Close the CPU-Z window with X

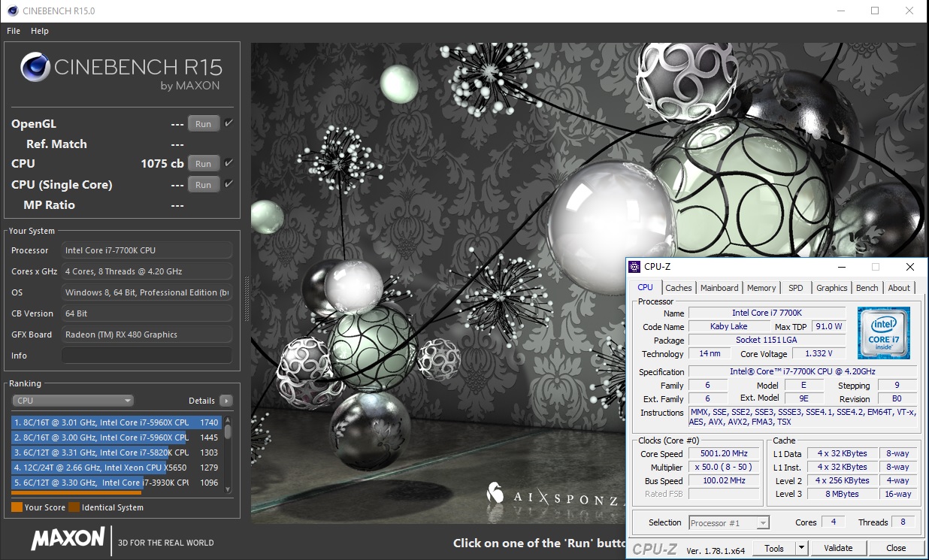click(909, 266)
